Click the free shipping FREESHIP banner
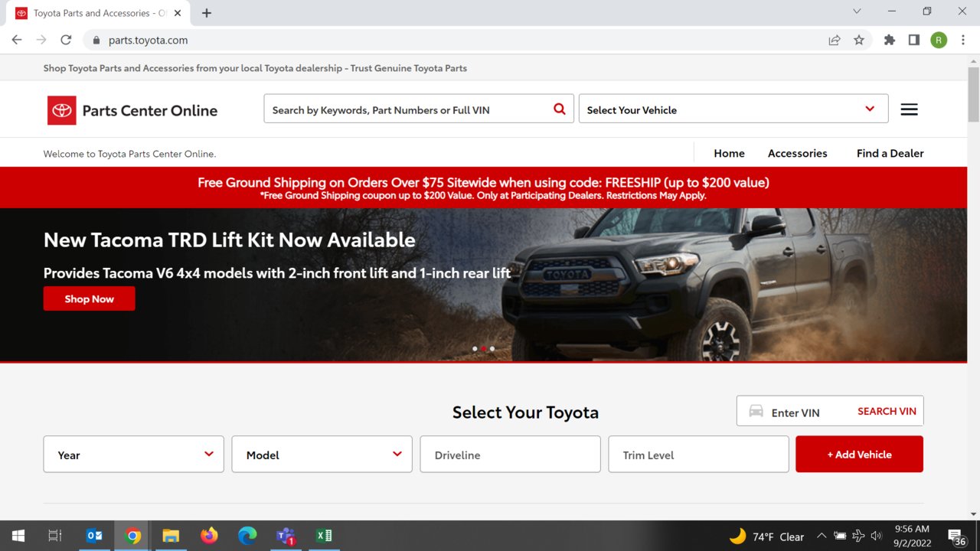Screen dimensions: 980x551 483,187
